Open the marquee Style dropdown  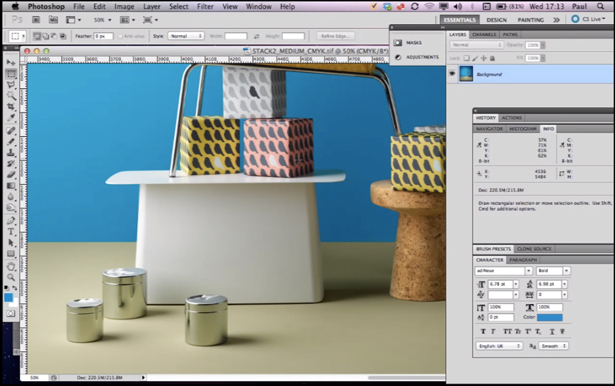click(x=186, y=36)
